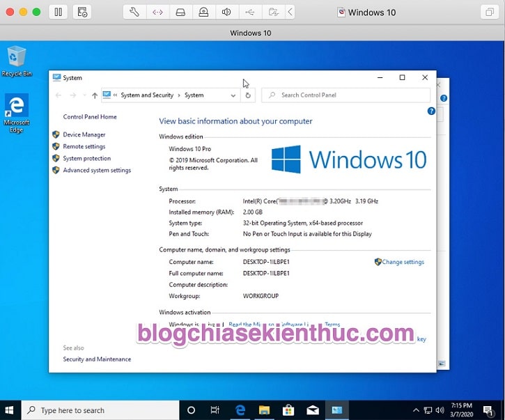Screen dimensions: 505x420
Task: Open Device Manager link
Action: coord(84,134)
